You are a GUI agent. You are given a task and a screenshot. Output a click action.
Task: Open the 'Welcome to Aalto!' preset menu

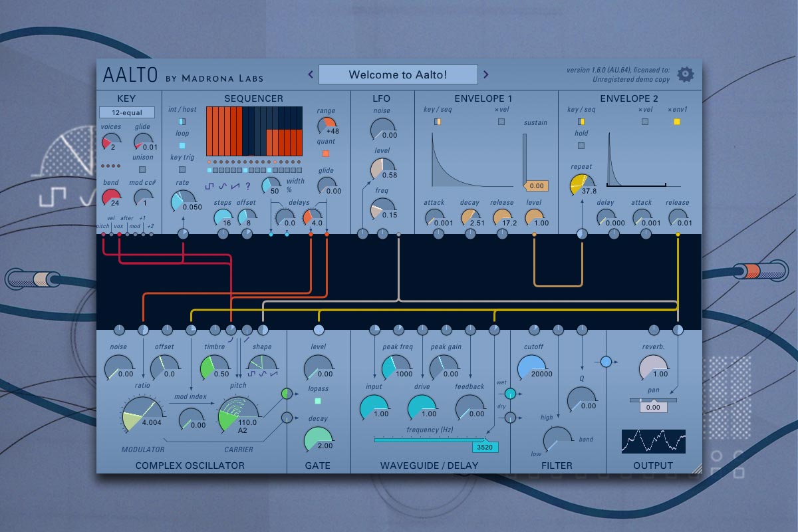[398, 74]
